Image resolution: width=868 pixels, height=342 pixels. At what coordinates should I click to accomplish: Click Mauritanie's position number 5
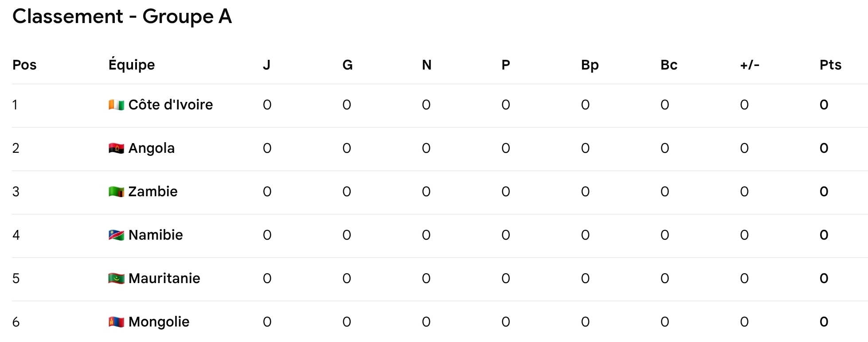tap(16, 279)
